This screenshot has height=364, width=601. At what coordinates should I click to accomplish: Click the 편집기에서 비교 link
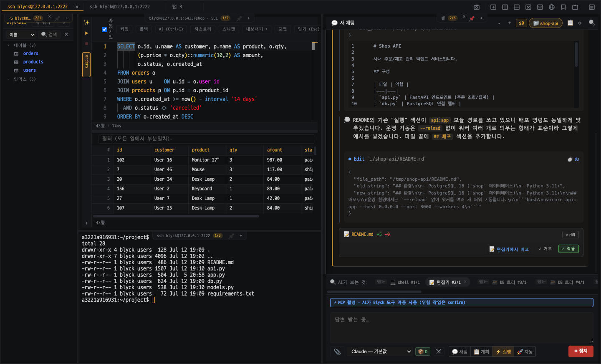509,249
